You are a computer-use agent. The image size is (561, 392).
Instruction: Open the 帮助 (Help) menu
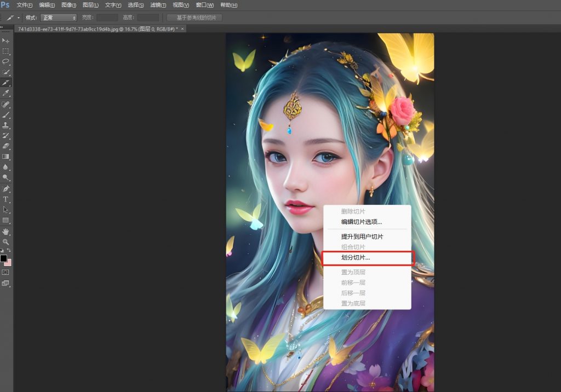pos(228,5)
